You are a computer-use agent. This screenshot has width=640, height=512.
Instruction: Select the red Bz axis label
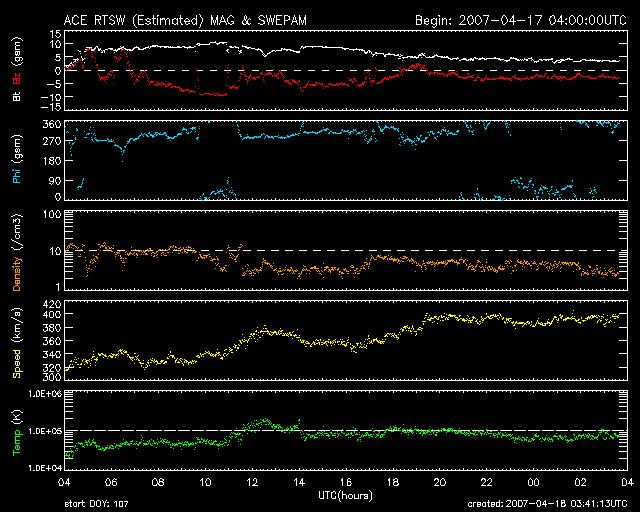coord(17,78)
